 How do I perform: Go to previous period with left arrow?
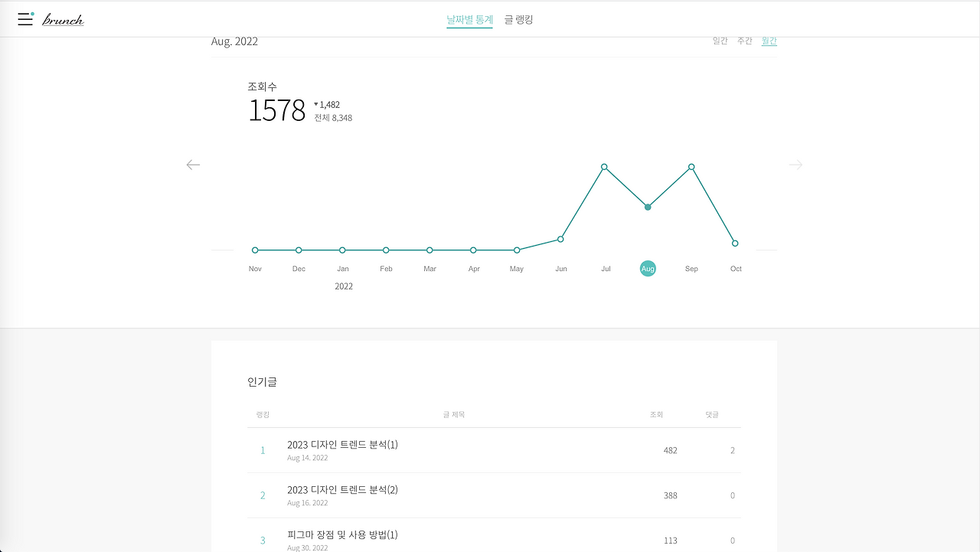point(193,165)
